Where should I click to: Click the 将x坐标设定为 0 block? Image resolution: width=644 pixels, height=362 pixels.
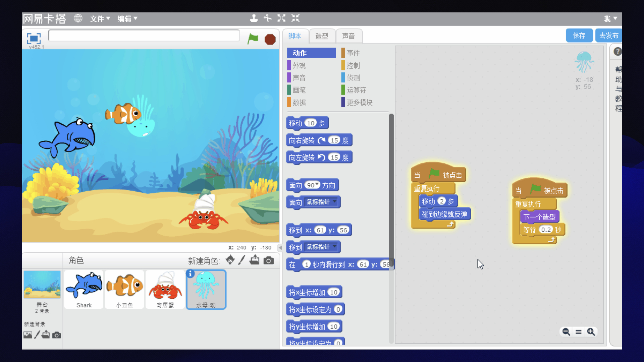point(315,309)
